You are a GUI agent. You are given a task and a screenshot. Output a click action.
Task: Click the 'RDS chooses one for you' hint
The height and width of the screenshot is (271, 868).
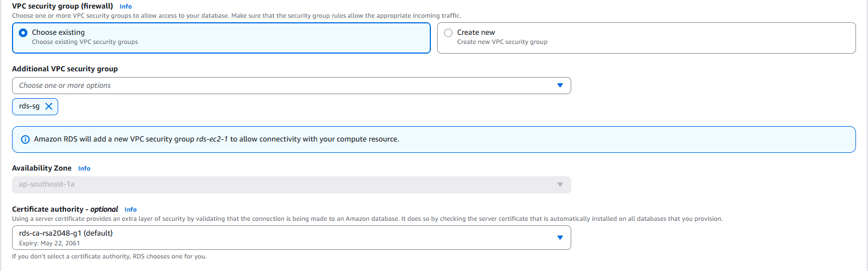(x=109, y=256)
